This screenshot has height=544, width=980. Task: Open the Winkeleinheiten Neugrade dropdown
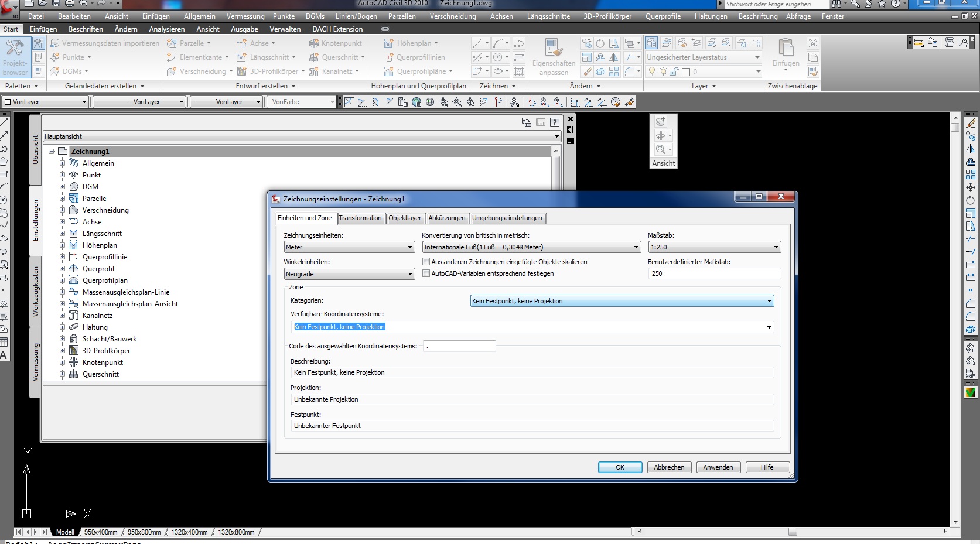(x=350, y=274)
